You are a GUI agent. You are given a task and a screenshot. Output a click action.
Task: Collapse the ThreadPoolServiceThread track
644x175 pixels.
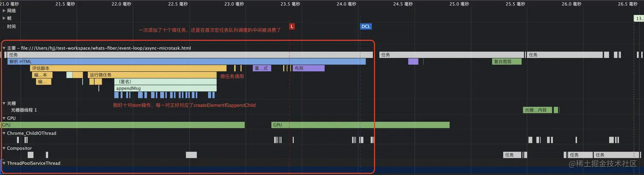pos(4,163)
